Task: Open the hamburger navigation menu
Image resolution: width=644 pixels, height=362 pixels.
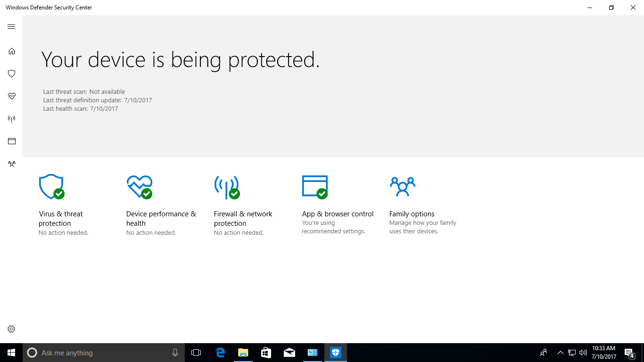Action: click(11, 27)
